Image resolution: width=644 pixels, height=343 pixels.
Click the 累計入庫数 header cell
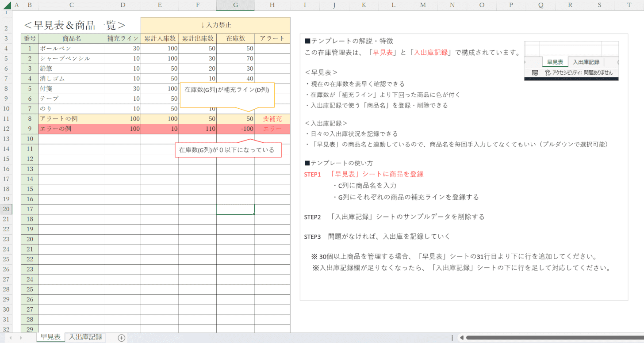160,38
